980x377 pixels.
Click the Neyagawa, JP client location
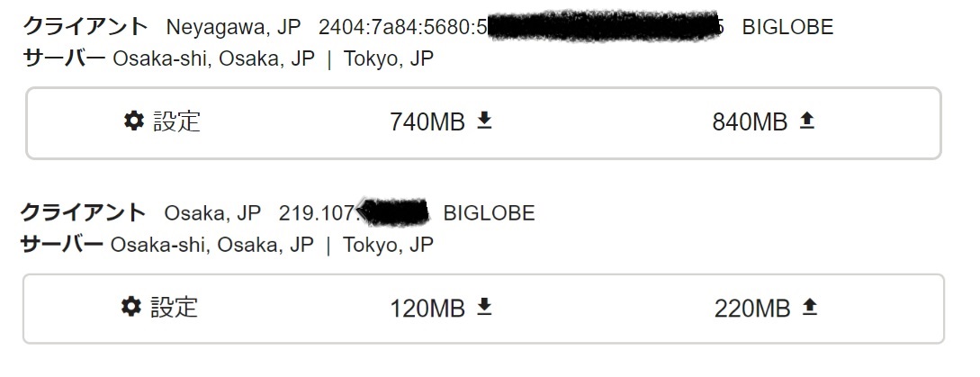point(233,28)
